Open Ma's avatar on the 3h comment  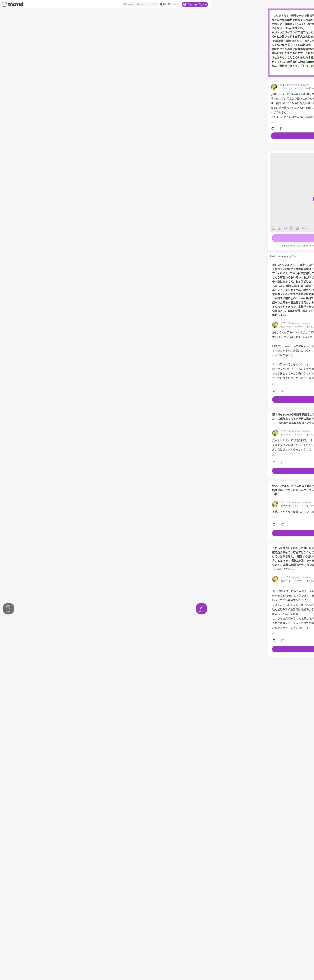(x=275, y=325)
